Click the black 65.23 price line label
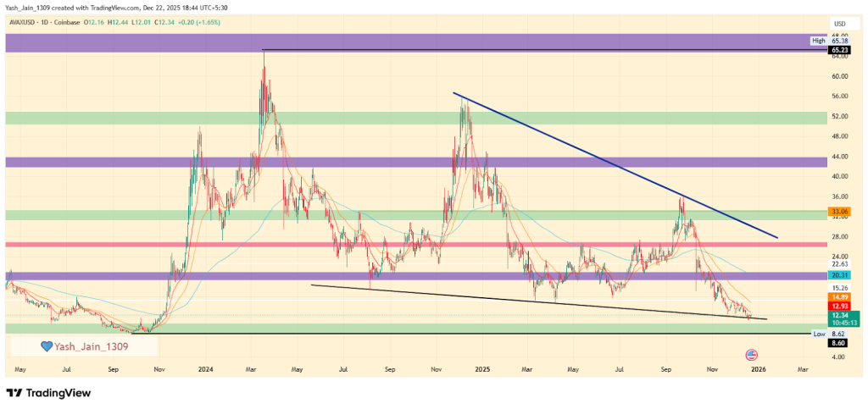 pos(838,50)
